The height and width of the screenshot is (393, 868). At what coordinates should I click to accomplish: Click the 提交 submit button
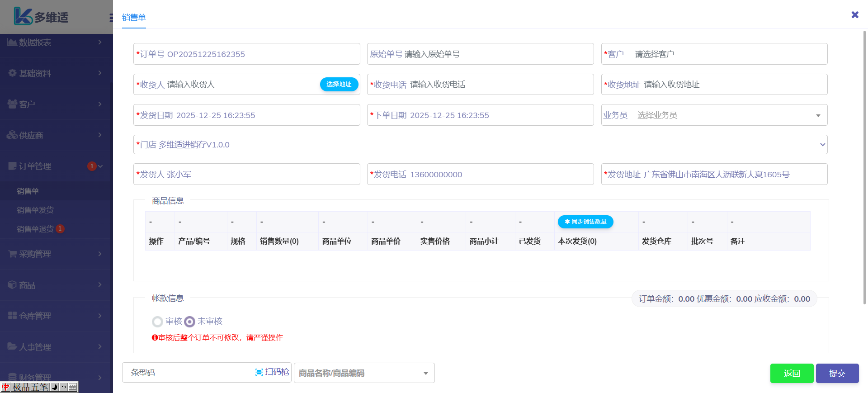(837, 374)
